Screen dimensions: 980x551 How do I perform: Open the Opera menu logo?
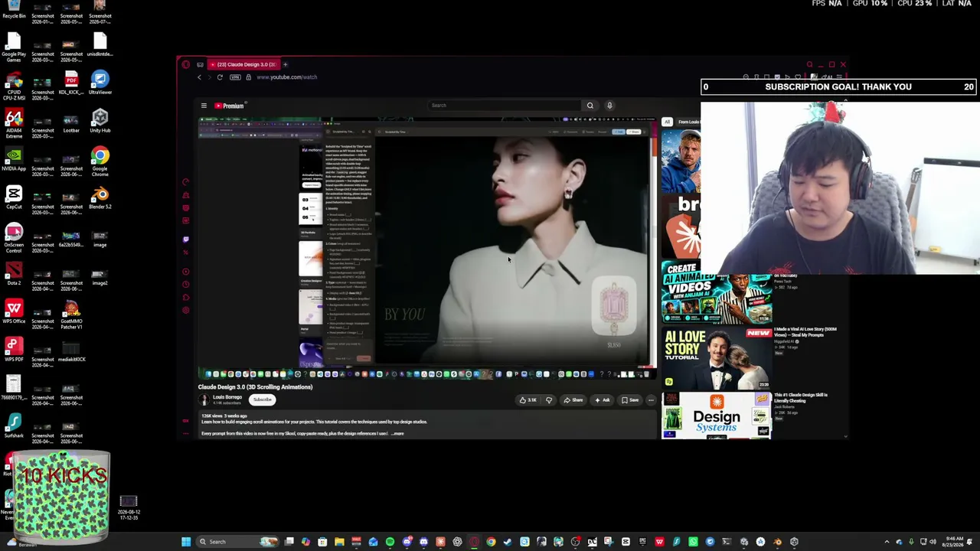coord(186,64)
